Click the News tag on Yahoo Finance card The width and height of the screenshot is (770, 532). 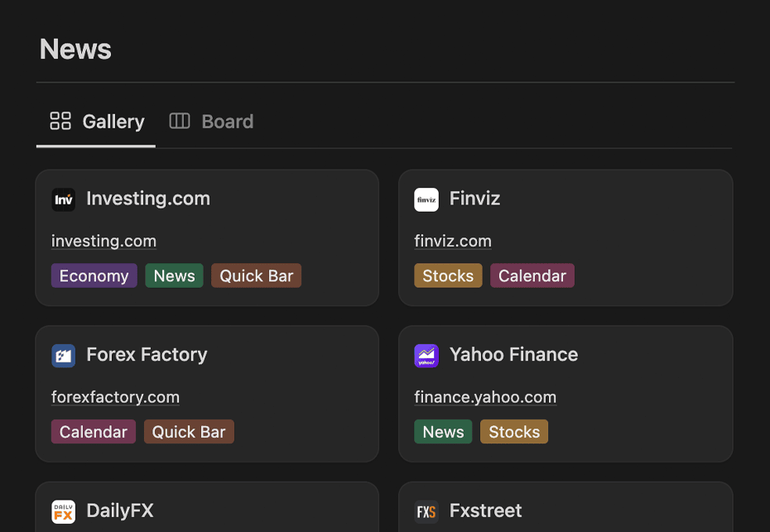[x=444, y=432]
